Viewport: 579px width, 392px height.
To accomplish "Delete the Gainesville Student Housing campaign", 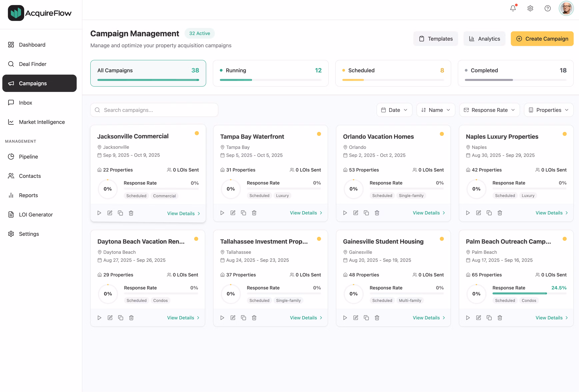I will 377,318.
